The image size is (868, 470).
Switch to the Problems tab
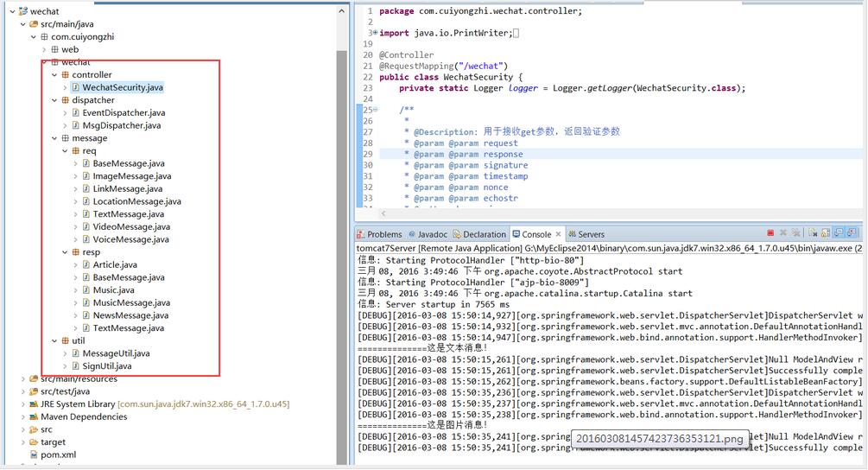(x=379, y=234)
